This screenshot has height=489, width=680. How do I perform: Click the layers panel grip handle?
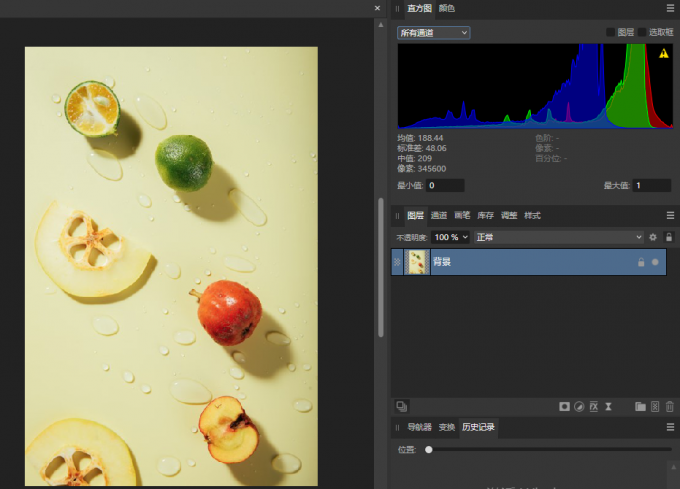(397, 216)
